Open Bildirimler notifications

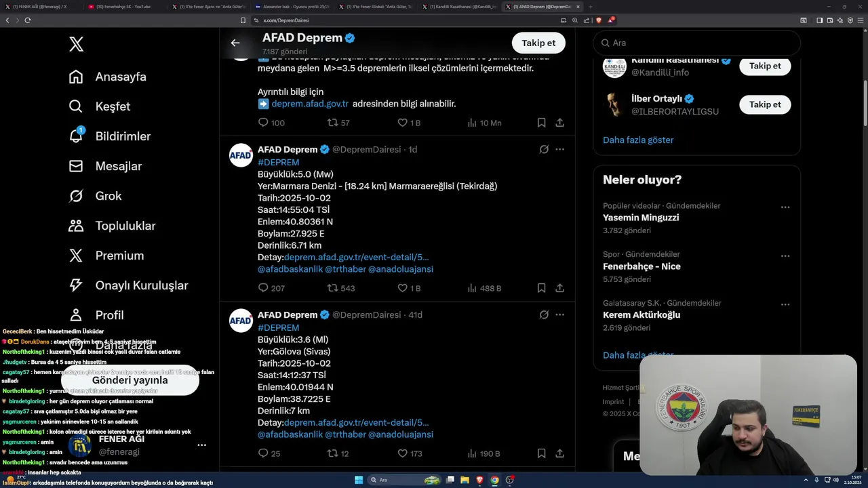click(110, 136)
